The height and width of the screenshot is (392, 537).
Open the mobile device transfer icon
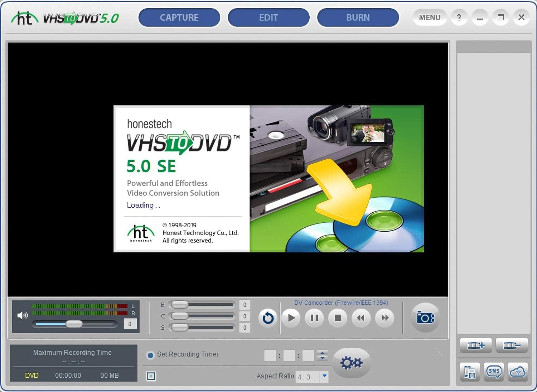click(x=470, y=372)
